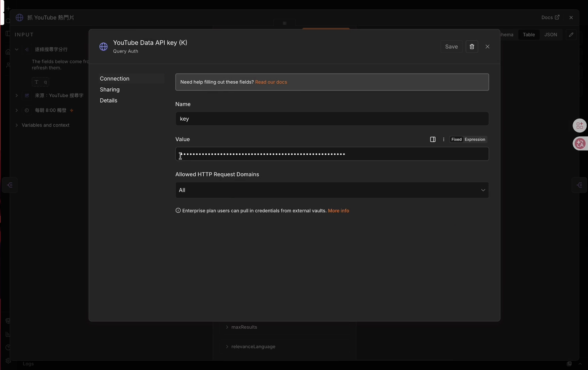Click the YouTube Data API key title
Screen dimensions: 588x370
(x=150, y=42)
